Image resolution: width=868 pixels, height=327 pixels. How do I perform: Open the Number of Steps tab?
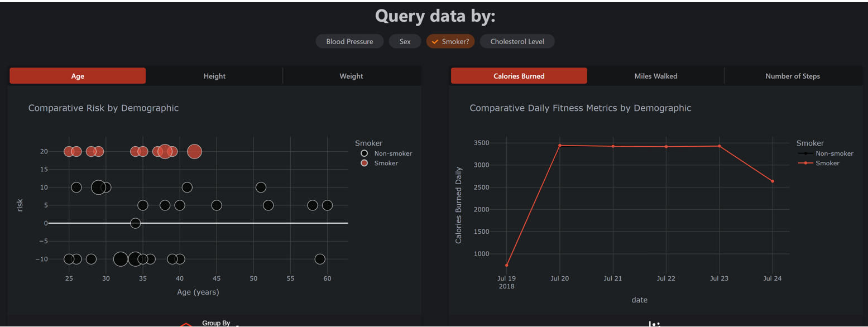(792, 76)
